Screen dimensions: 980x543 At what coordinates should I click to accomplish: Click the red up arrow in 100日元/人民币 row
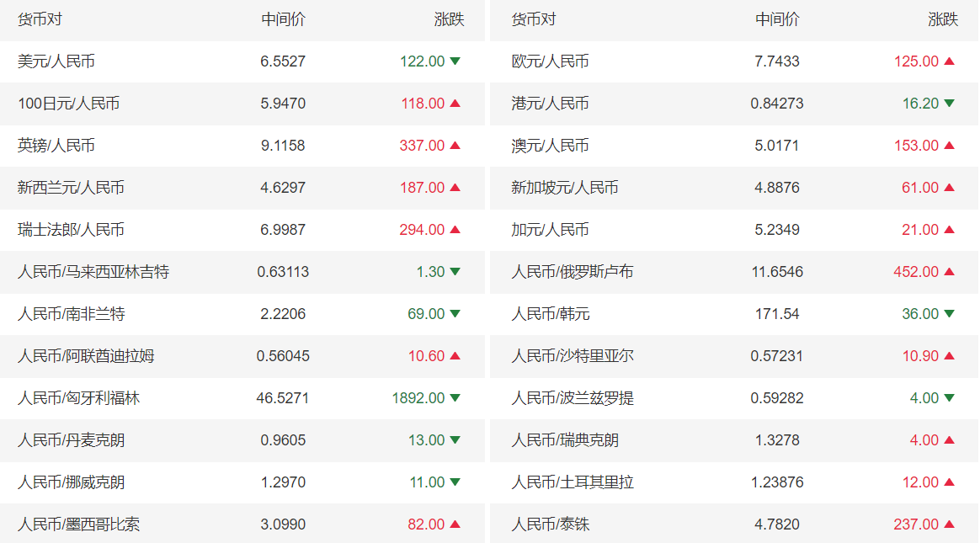click(x=455, y=103)
